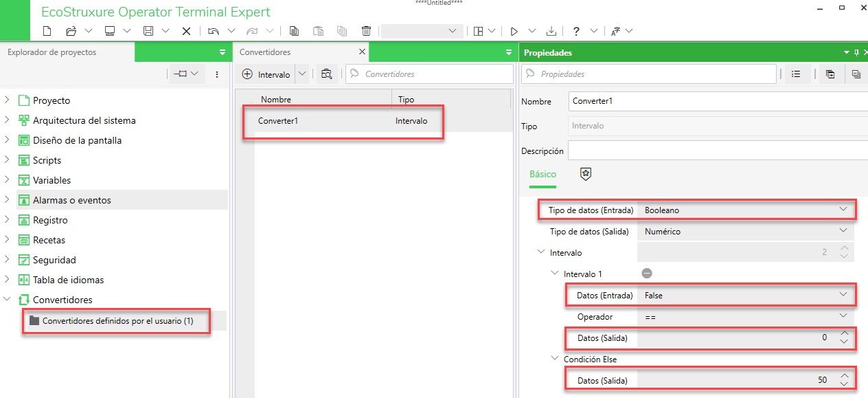
Task: Switch to the Básico tab
Action: point(542,175)
